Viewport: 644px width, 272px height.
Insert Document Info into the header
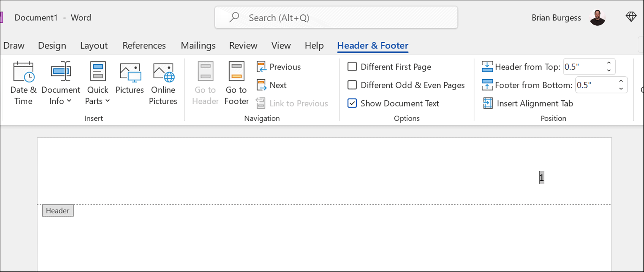pos(60,81)
